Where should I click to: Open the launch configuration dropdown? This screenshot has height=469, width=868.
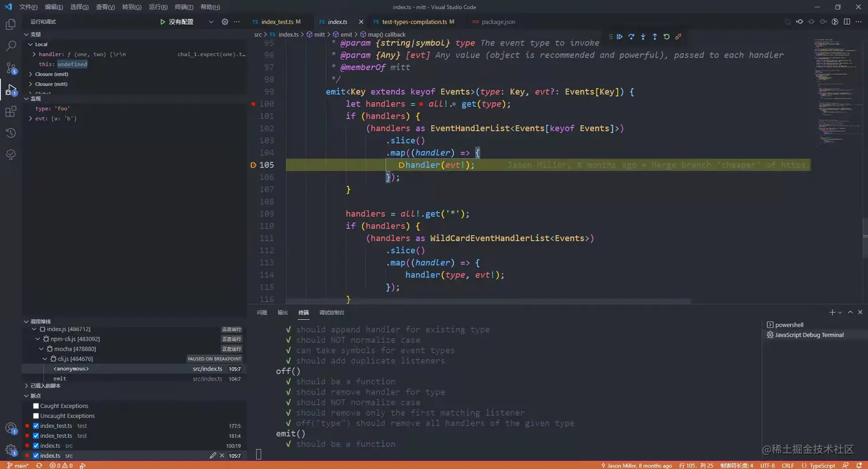click(x=211, y=22)
